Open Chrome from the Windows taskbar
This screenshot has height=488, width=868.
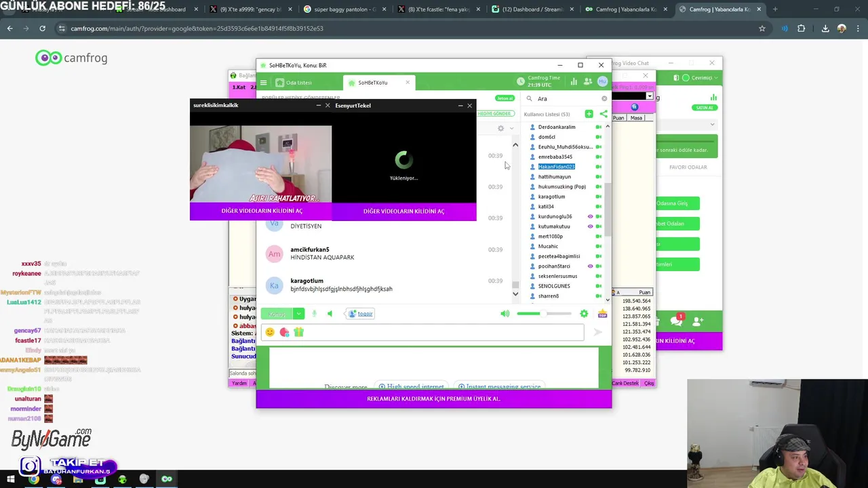pos(33,479)
